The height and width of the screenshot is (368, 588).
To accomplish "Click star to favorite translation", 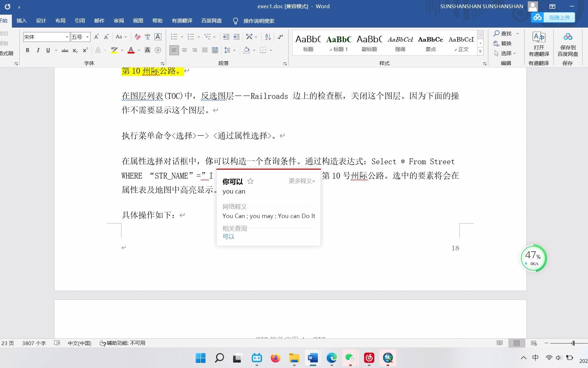I will click(250, 181).
